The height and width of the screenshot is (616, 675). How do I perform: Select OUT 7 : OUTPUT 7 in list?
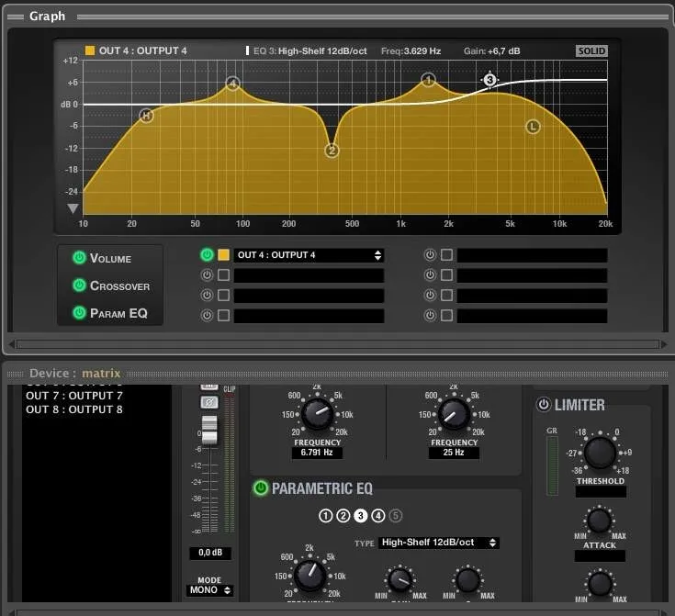click(x=74, y=396)
